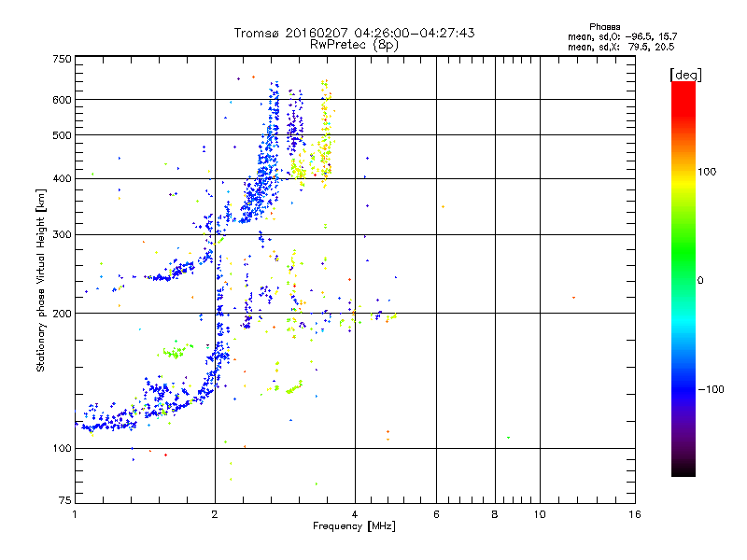747x560 pixels.
Task: Click the colorbar label '-100'
Action: tap(711, 389)
